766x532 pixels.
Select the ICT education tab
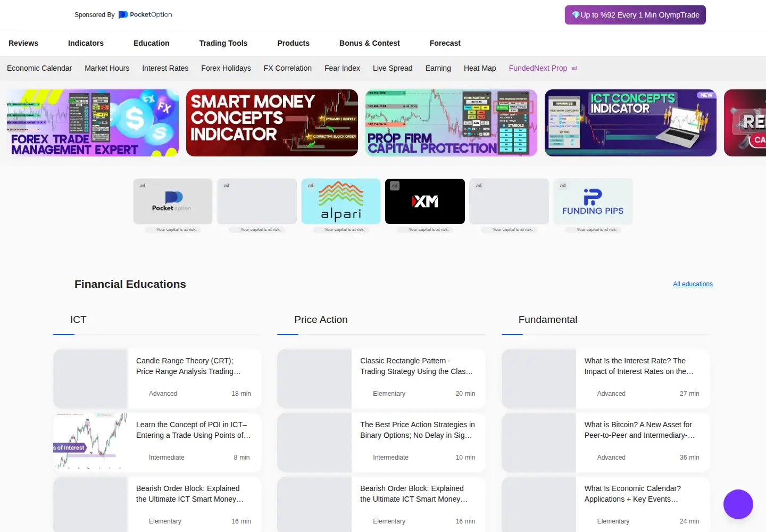pyautogui.click(x=78, y=320)
